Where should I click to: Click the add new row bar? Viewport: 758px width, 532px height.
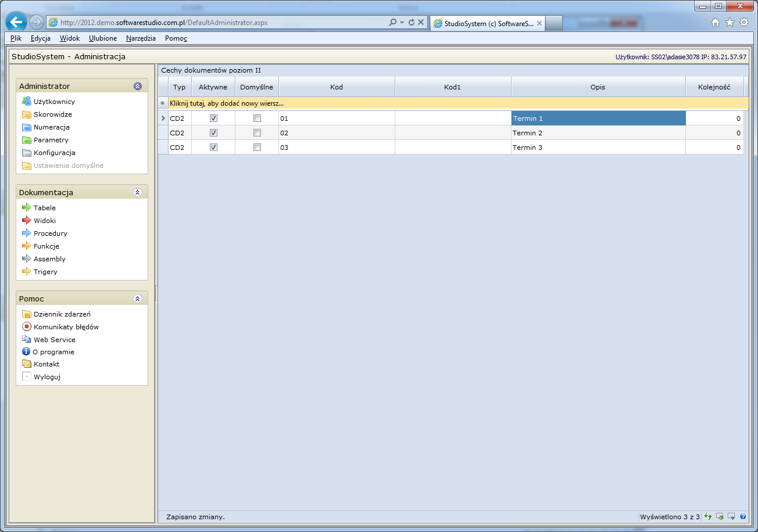click(453, 103)
